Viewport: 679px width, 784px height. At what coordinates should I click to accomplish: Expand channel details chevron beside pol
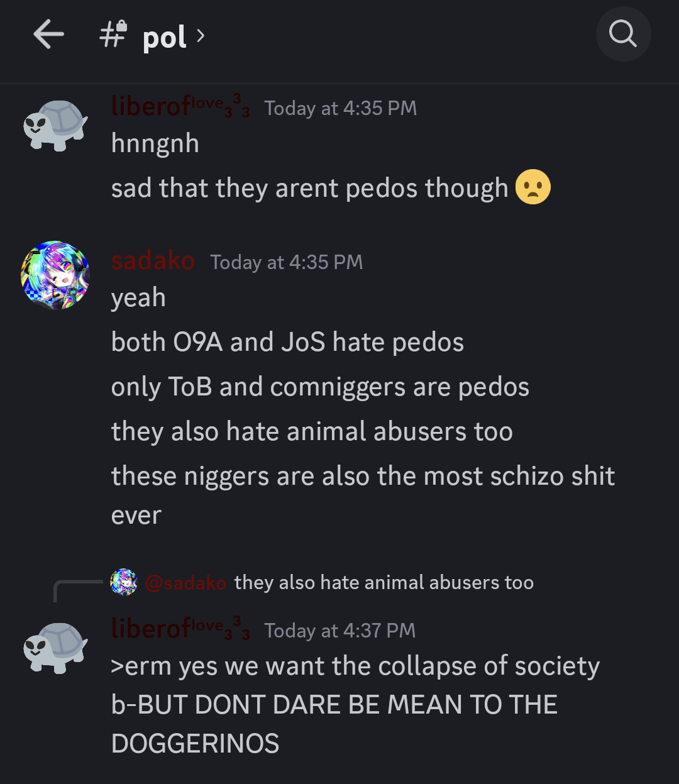[201, 36]
